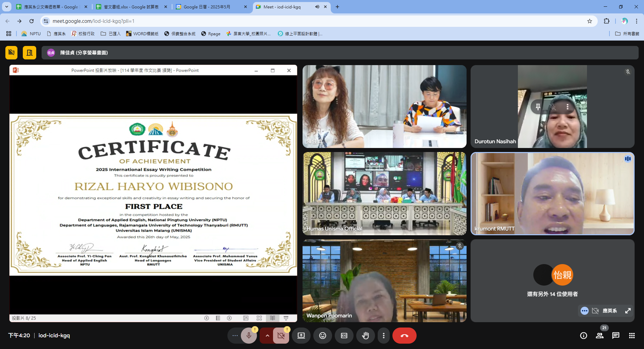644x349 pixels.
Task: Open the 已匯入 bookmark folder
Action: (x=111, y=34)
